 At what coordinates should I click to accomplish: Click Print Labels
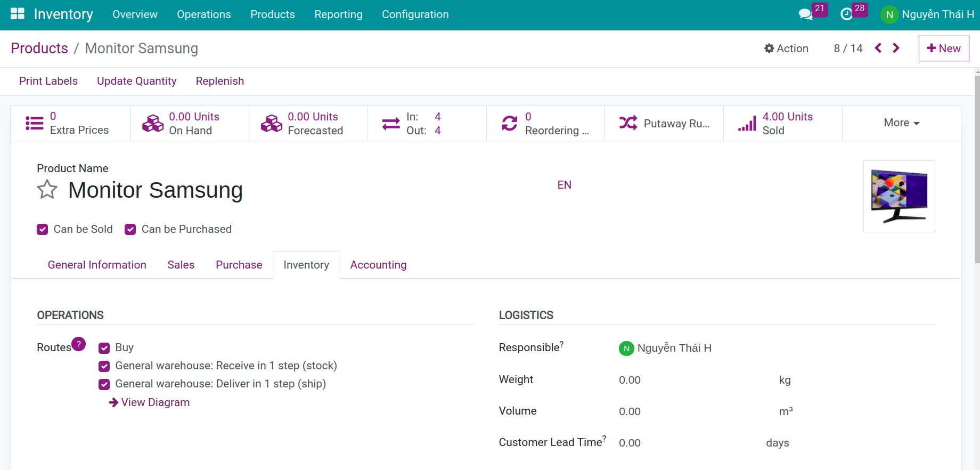pos(48,81)
